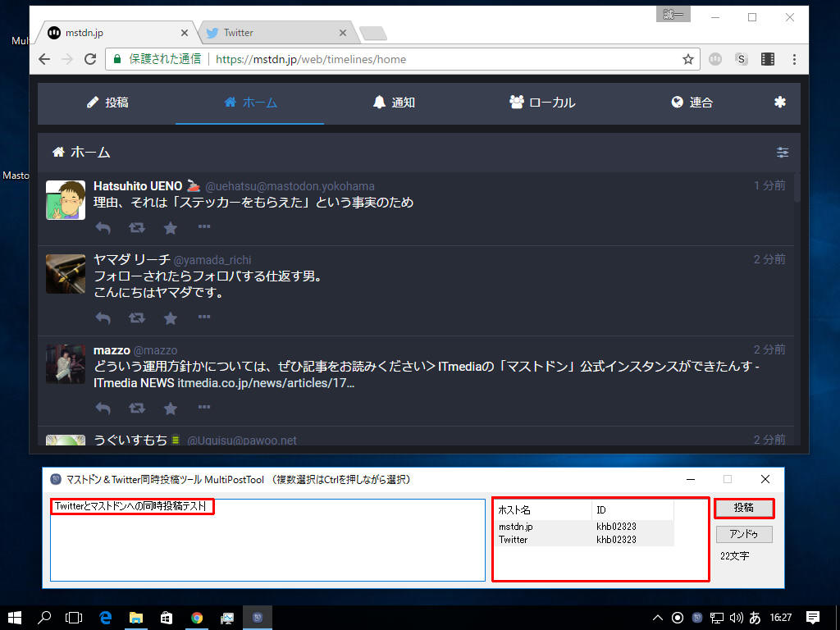This screenshot has width=840, height=630.
Task: Click the Chrome back arrow
Action: 44,59
